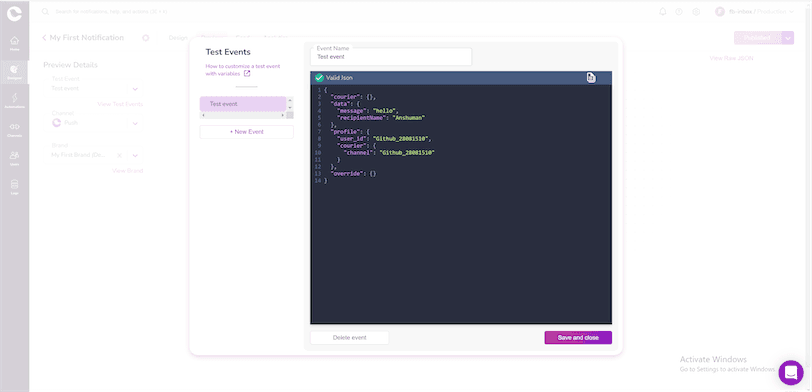Click Save and close button
The height and width of the screenshot is (392, 812).
[578, 338]
